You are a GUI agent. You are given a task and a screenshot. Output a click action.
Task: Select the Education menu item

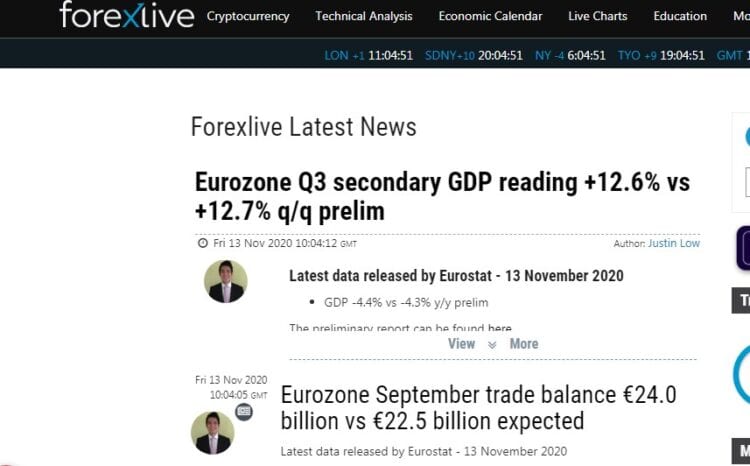pos(680,16)
